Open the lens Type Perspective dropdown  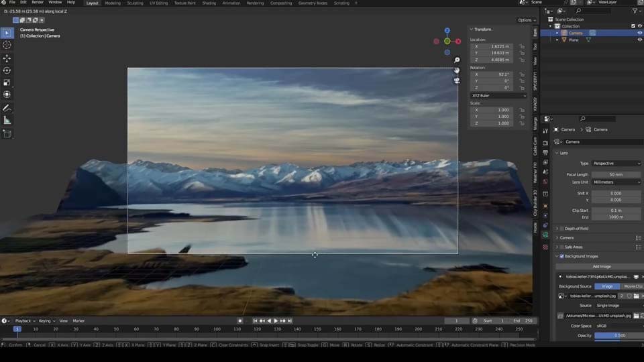[616, 164]
